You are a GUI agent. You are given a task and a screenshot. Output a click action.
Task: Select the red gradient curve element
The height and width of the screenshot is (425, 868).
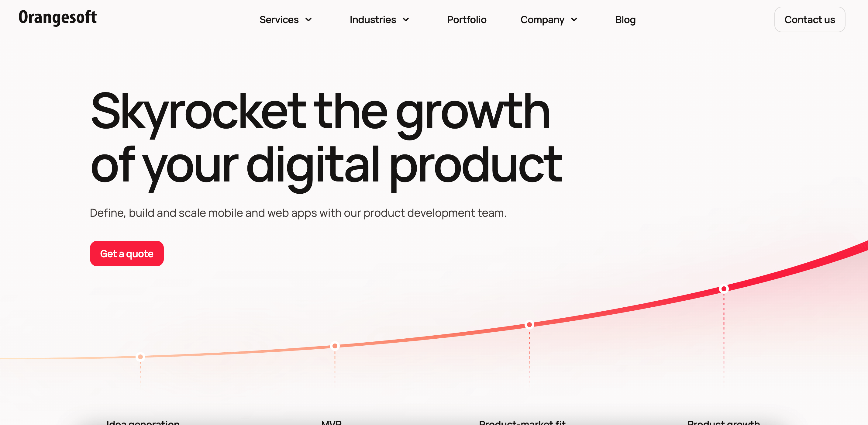pos(434,327)
